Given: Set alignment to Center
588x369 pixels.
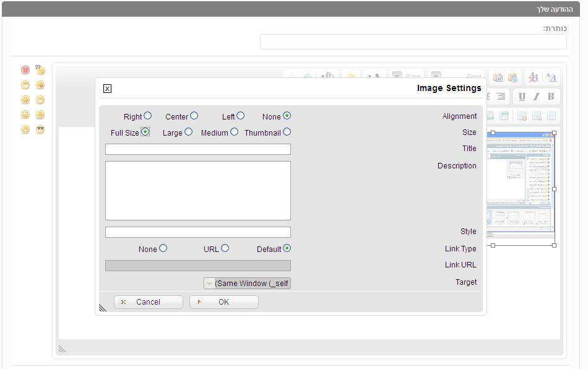Looking at the screenshot, I should point(194,116).
